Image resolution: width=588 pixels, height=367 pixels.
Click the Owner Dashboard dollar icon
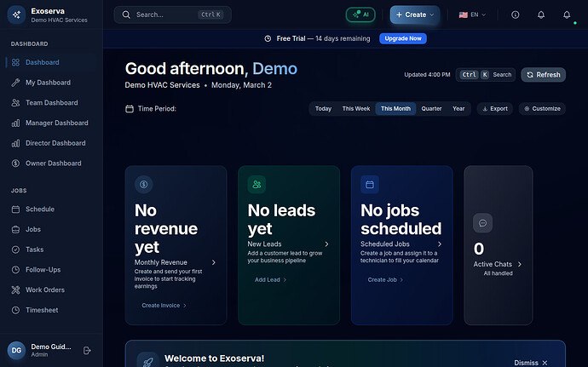[15, 163]
